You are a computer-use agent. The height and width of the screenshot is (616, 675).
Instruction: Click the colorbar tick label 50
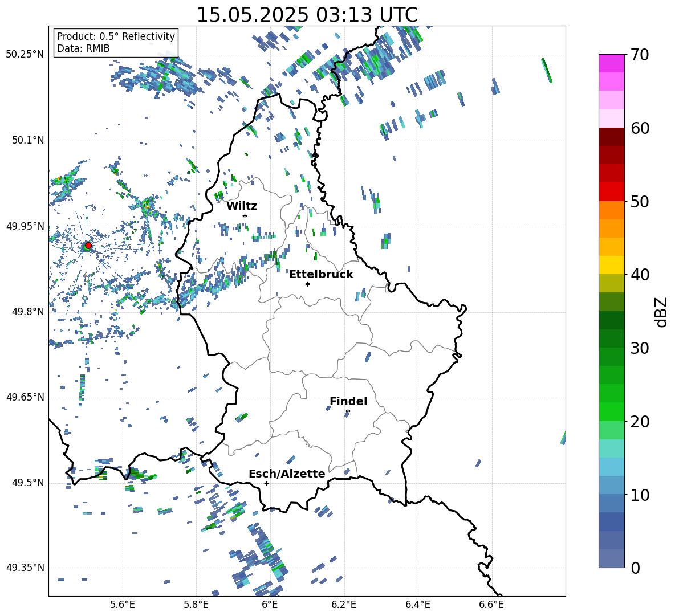click(640, 202)
